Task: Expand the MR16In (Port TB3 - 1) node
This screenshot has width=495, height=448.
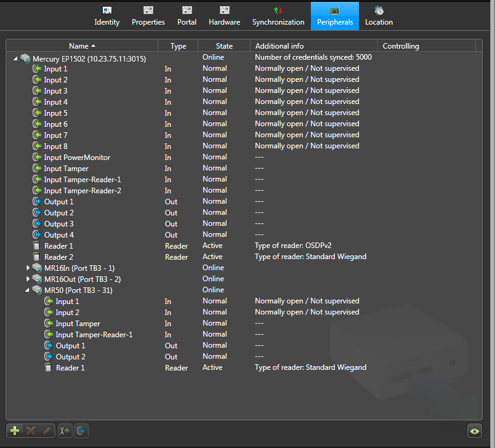Action: [x=27, y=268]
